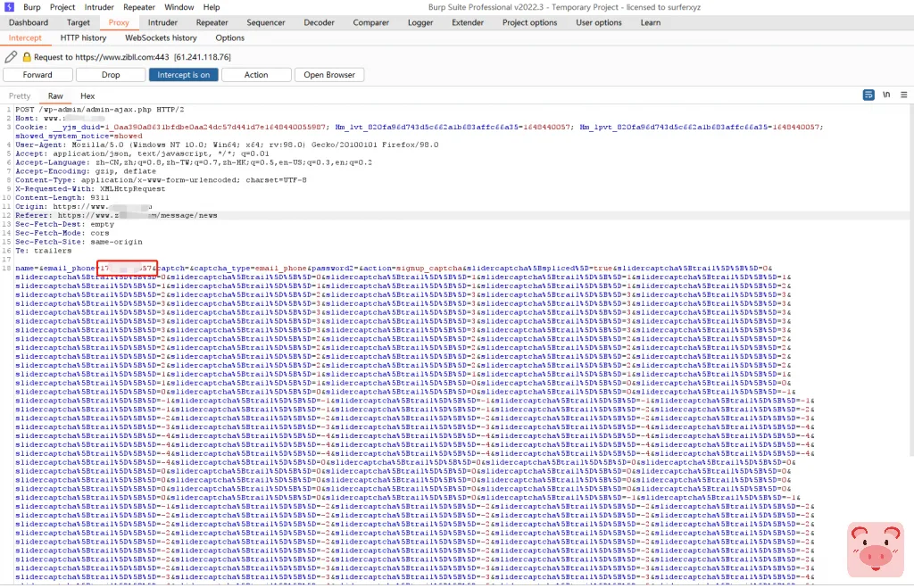
Task: Toggle the Intercept is on button
Action: pyautogui.click(x=184, y=75)
